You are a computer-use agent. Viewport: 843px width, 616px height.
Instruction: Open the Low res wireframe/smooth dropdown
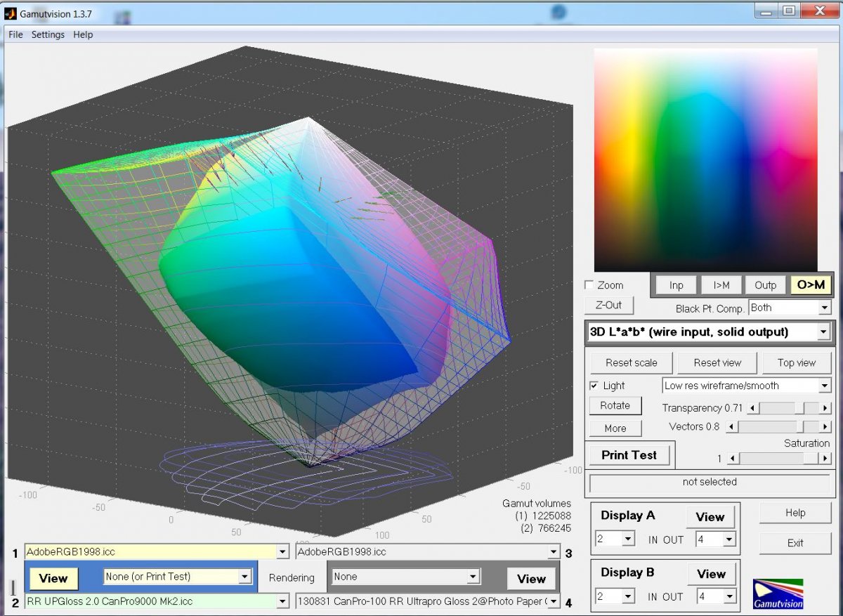click(x=824, y=386)
